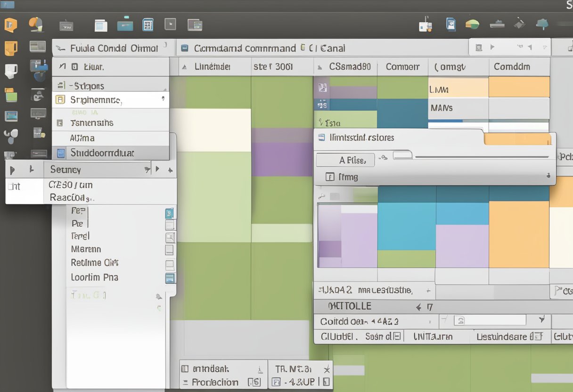
Task: Switch to the Fuiula Comdel Ohmat tab
Action: click(x=113, y=48)
